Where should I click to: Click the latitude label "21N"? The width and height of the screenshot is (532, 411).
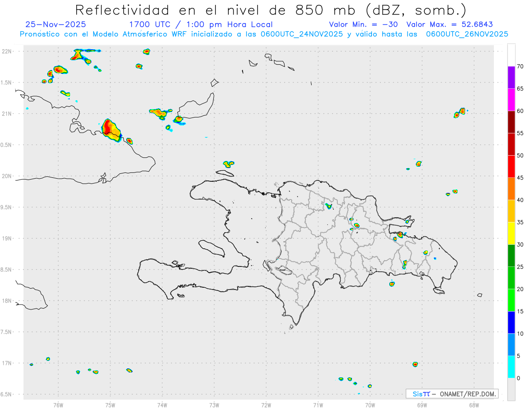(6, 114)
